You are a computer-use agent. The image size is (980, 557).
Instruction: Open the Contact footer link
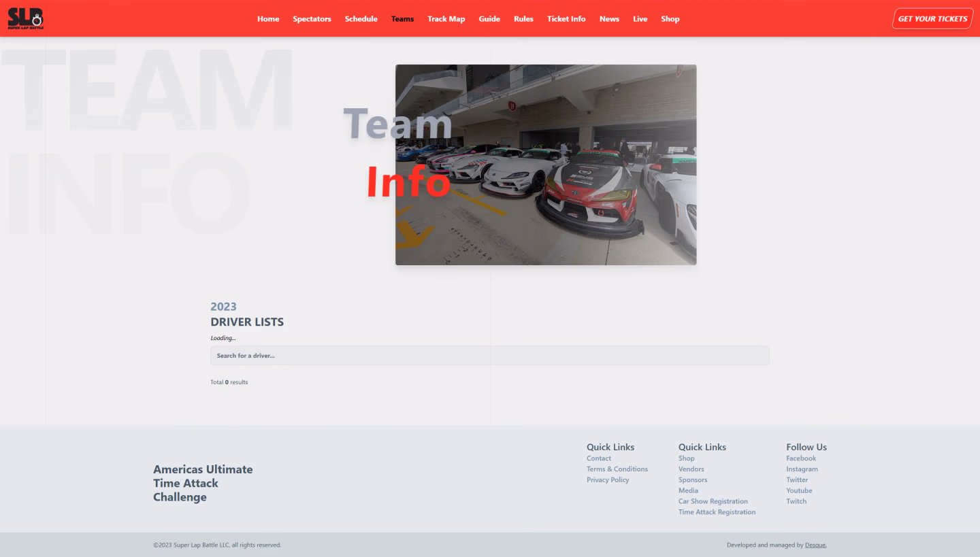click(x=599, y=458)
